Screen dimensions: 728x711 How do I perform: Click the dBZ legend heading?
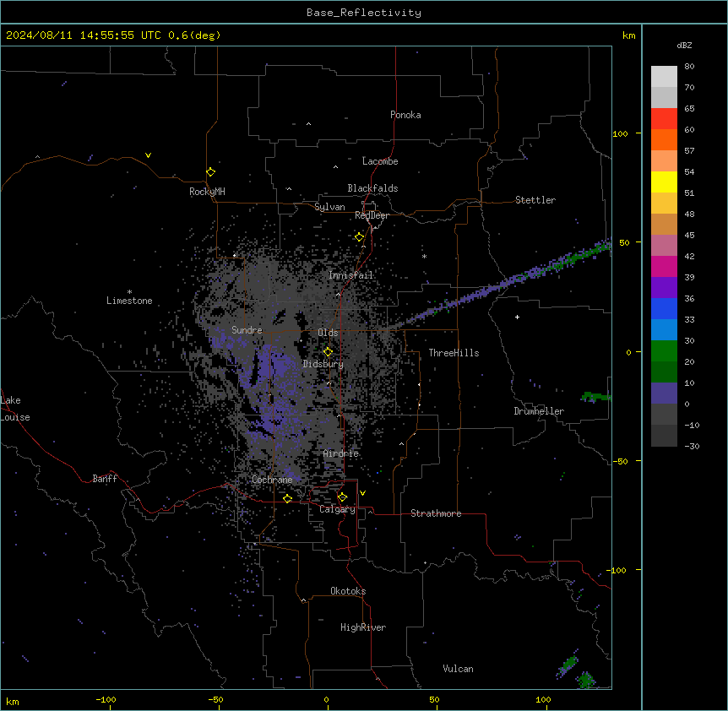point(684,46)
